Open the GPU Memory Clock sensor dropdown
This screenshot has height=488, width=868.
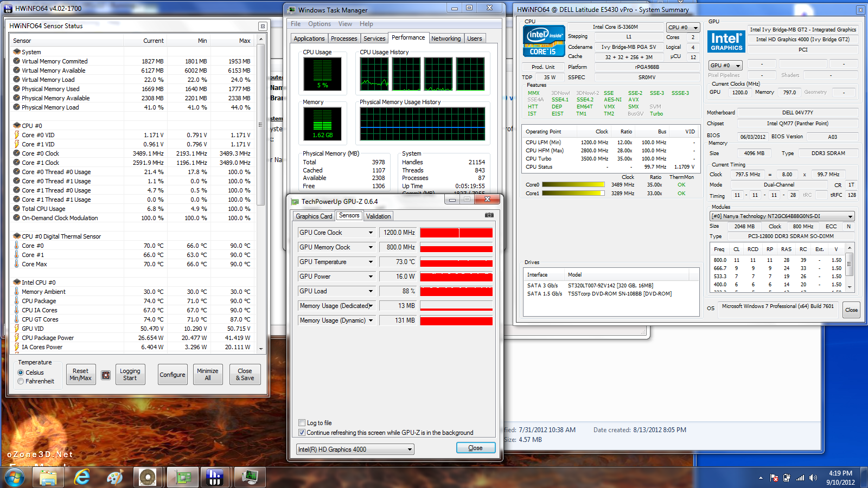click(371, 247)
